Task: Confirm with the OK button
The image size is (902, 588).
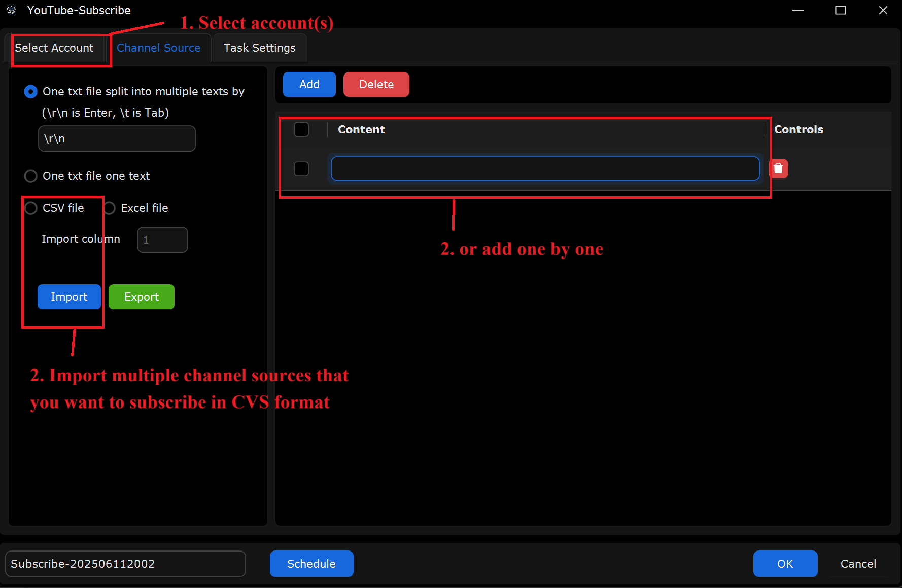Action: pos(785,564)
